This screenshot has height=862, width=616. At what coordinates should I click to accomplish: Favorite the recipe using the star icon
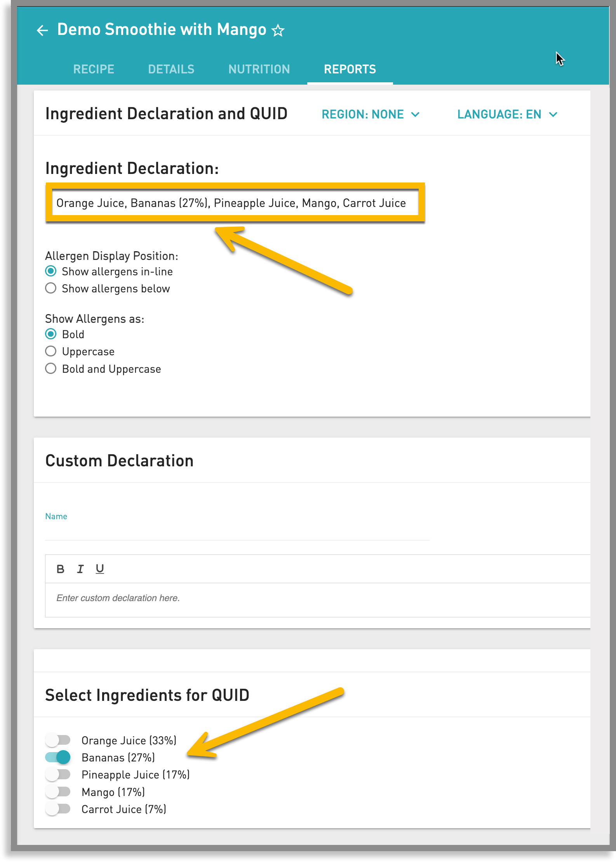pos(277,29)
